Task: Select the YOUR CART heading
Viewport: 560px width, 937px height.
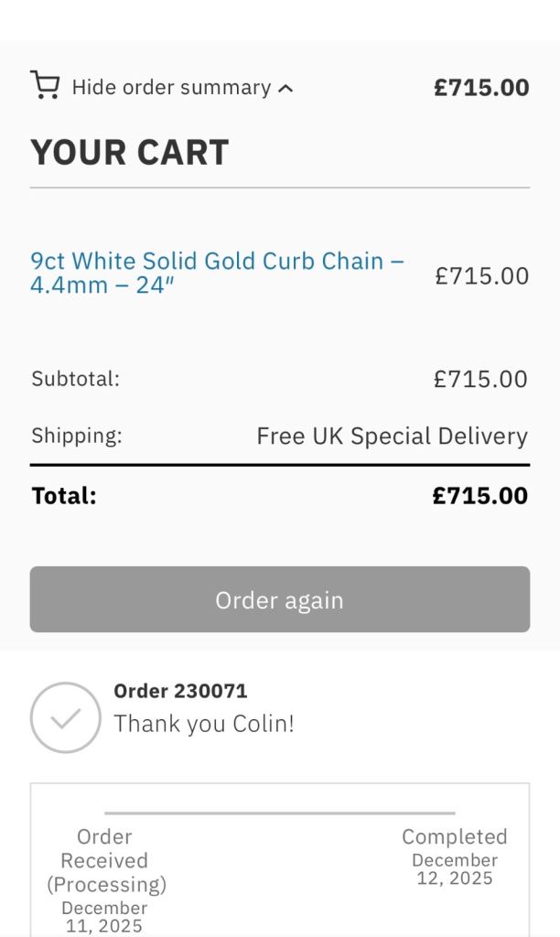Action: click(x=129, y=152)
